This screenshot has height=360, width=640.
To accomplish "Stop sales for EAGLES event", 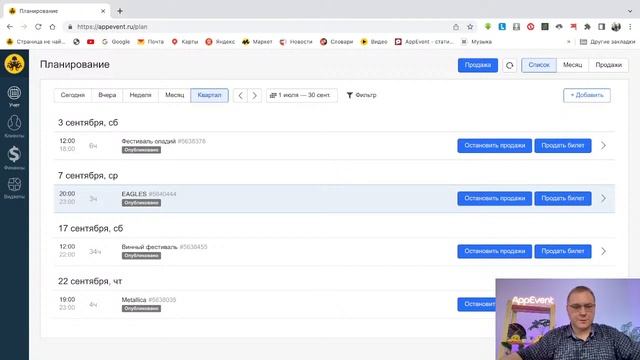I will (494, 198).
